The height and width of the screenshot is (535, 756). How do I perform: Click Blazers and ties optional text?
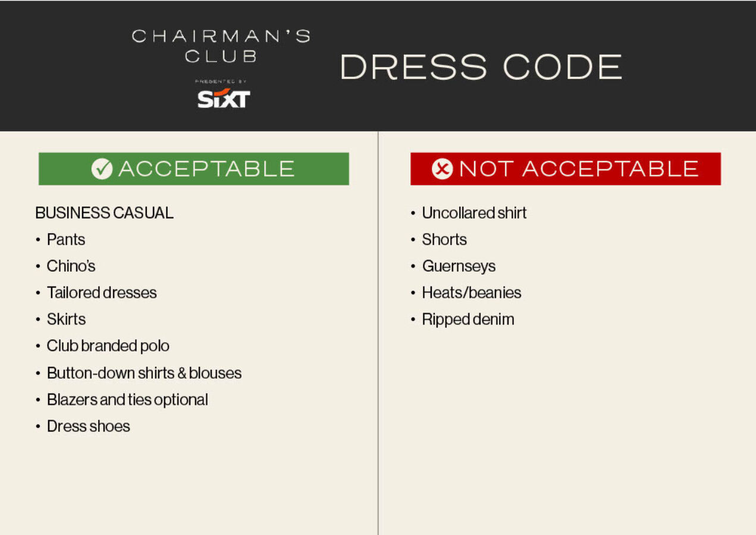(127, 399)
